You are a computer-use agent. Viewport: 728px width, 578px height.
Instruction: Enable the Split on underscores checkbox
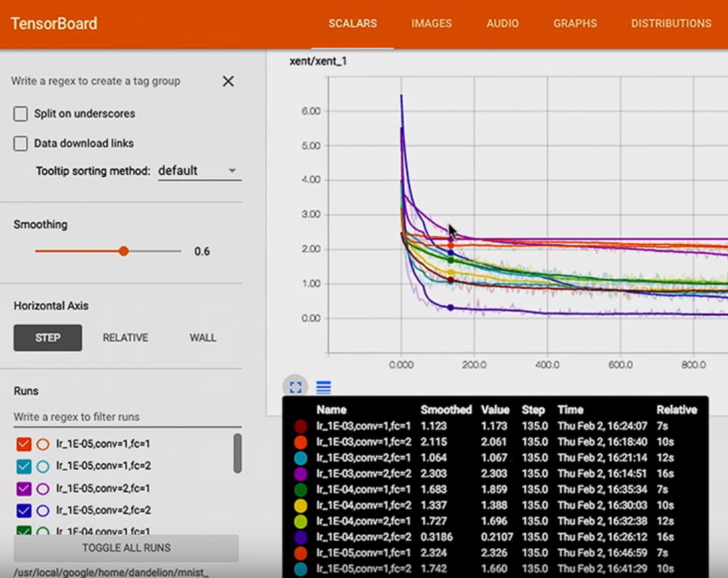21,113
